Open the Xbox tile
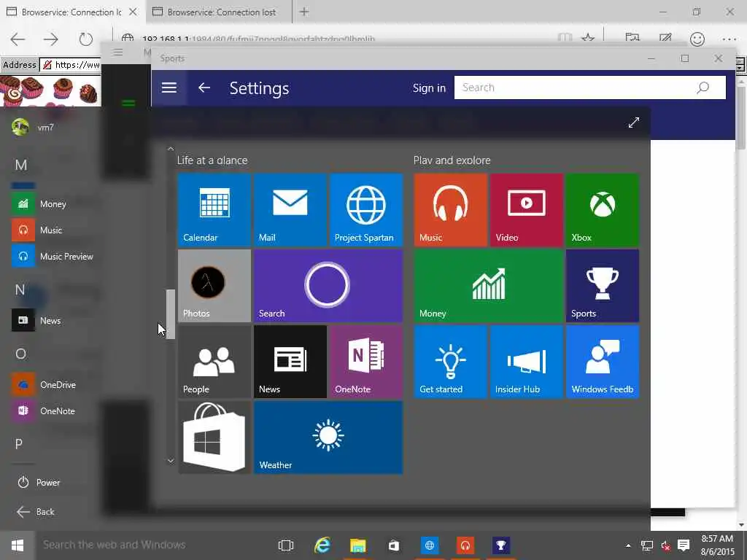747x560 pixels. pyautogui.click(x=602, y=210)
